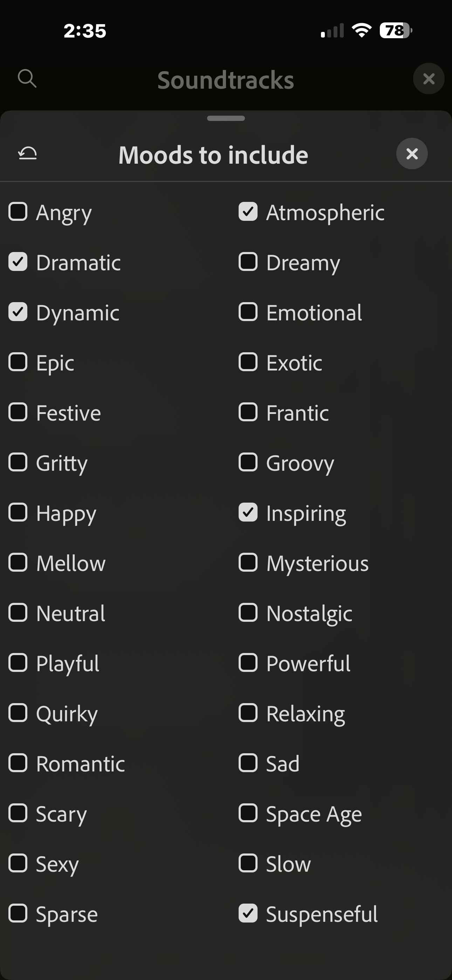This screenshot has width=452, height=980.
Task: Disable the Dynamic mood checkbox
Action: (x=18, y=312)
